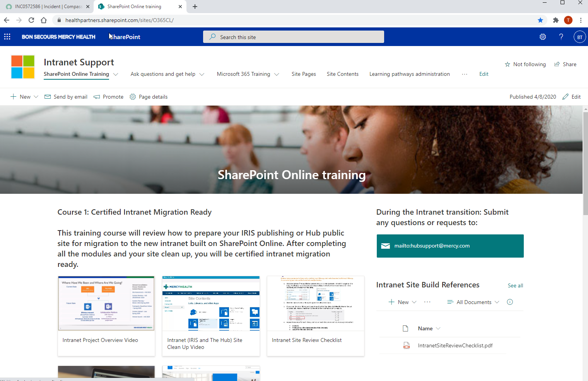Click the SharePoint link in header
The width and height of the screenshot is (588, 381).
tap(125, 37)
